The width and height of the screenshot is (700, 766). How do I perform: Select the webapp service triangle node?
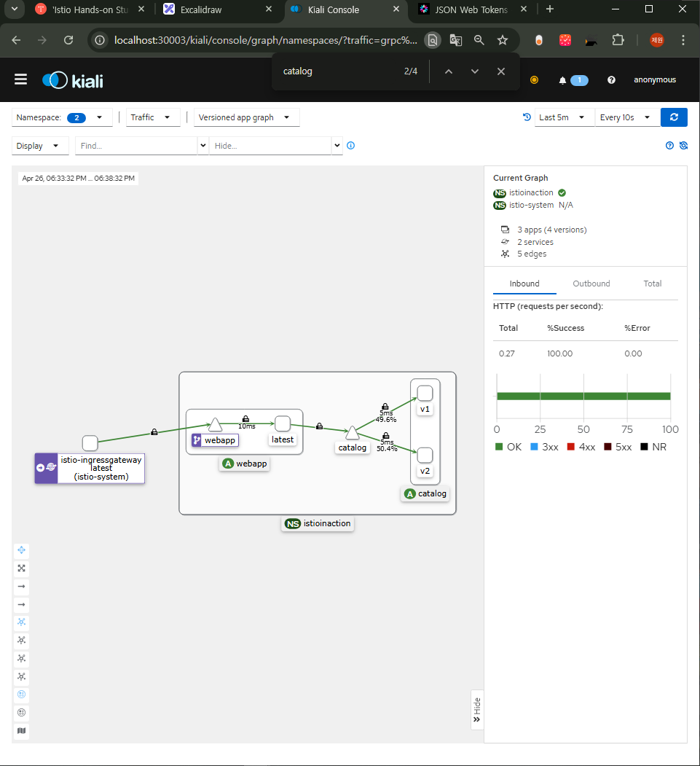tap(215, 424)
